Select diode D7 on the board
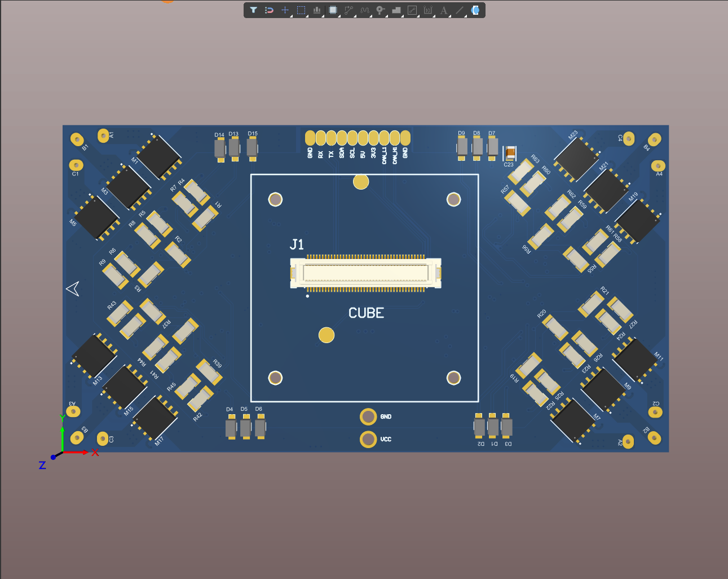Viewport: 728px width, 579px height. 493,148
